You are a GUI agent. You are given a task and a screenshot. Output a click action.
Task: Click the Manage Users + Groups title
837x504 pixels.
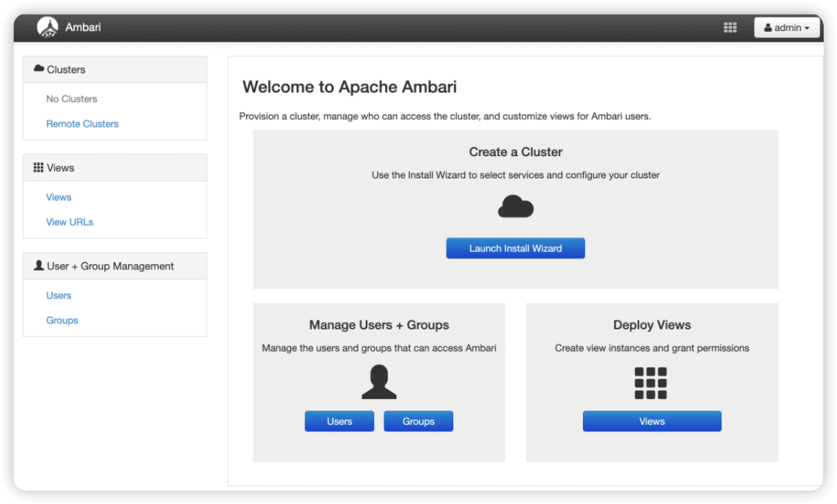tap(379, 325)
